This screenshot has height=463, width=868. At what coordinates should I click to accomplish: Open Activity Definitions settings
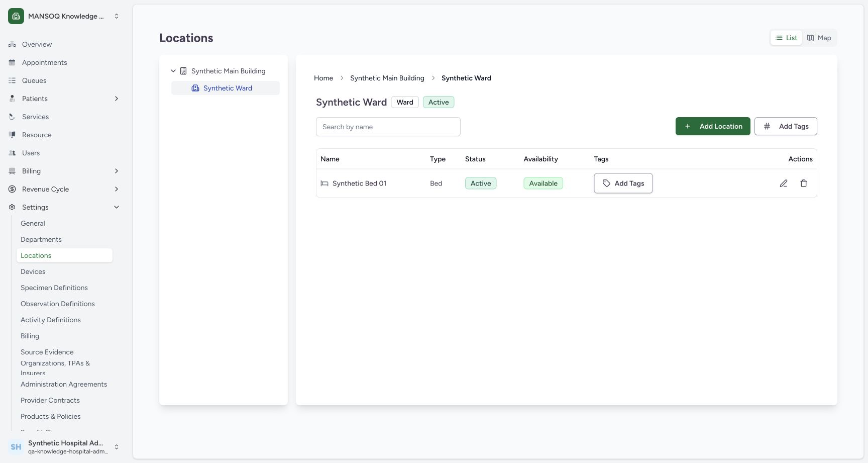(51, 320)
